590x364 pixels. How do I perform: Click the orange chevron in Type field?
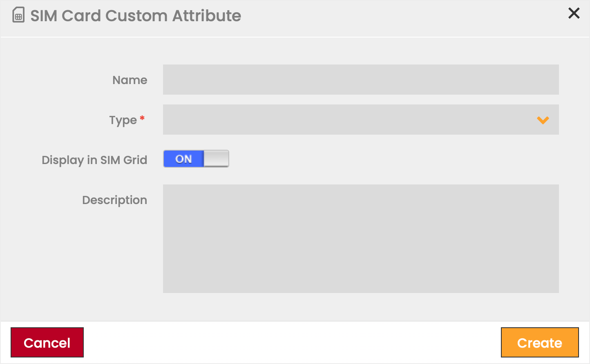(543, 120)
